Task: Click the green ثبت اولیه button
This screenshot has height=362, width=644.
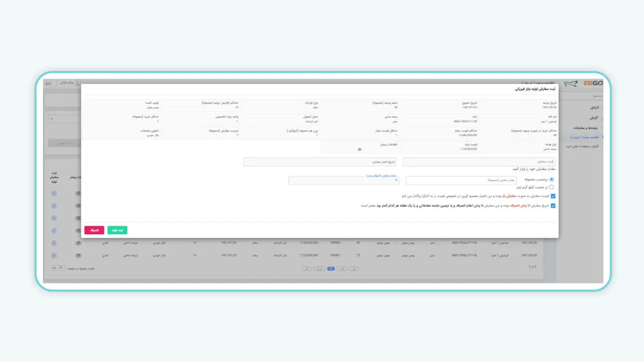Action: tap(117, 230)
